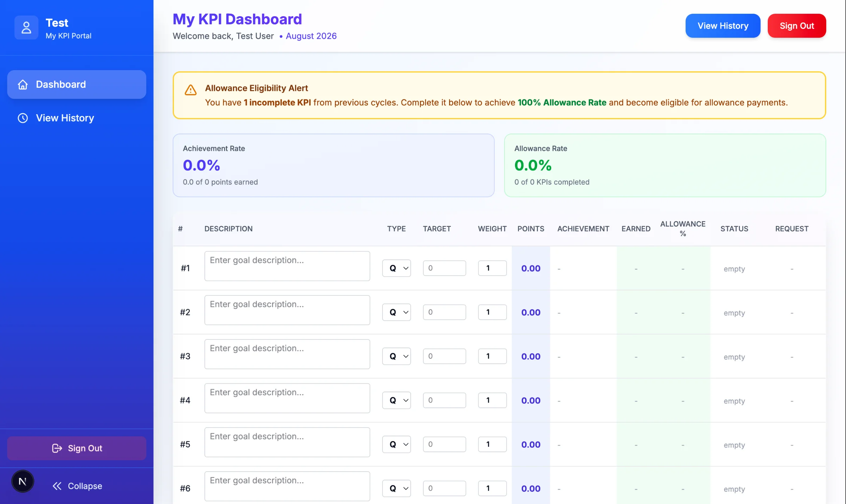Focus the goal description field for #5

coord(287,442)
